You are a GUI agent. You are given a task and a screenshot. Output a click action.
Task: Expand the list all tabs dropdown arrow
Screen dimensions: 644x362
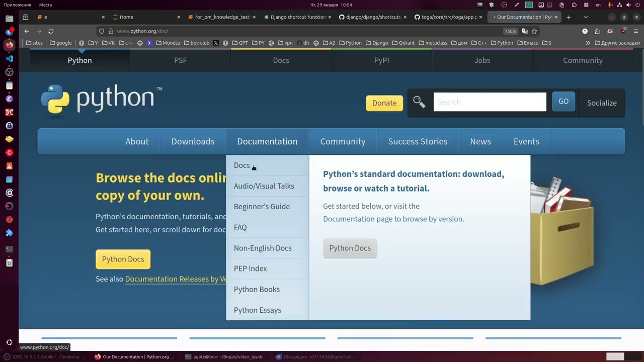[x=585, y=17]
